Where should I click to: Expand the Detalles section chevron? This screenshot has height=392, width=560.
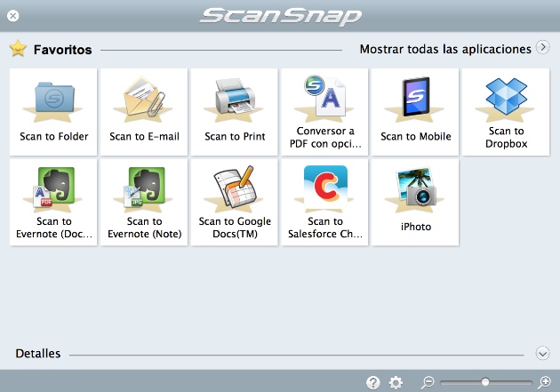[542, 353]
